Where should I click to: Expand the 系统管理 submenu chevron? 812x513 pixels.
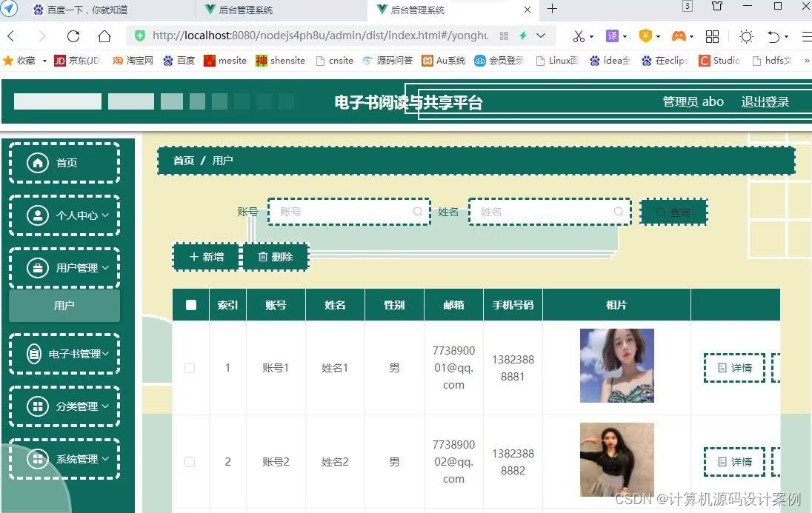pos(106,459)
